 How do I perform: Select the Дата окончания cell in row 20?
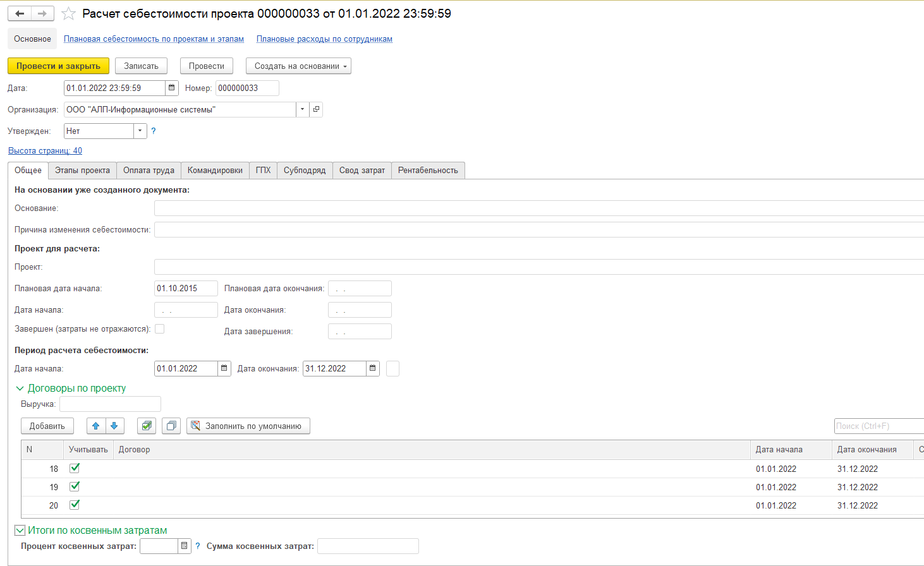pyautogui.click(x=873, y=505)
